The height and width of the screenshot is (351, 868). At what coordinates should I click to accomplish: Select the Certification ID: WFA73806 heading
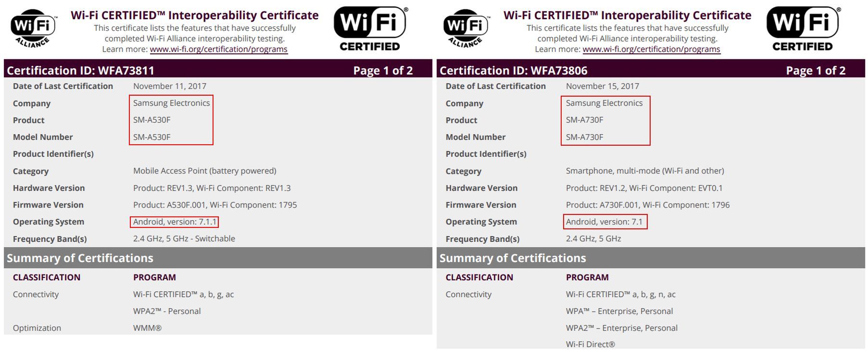pyautogui.click(x=513, y=71)
